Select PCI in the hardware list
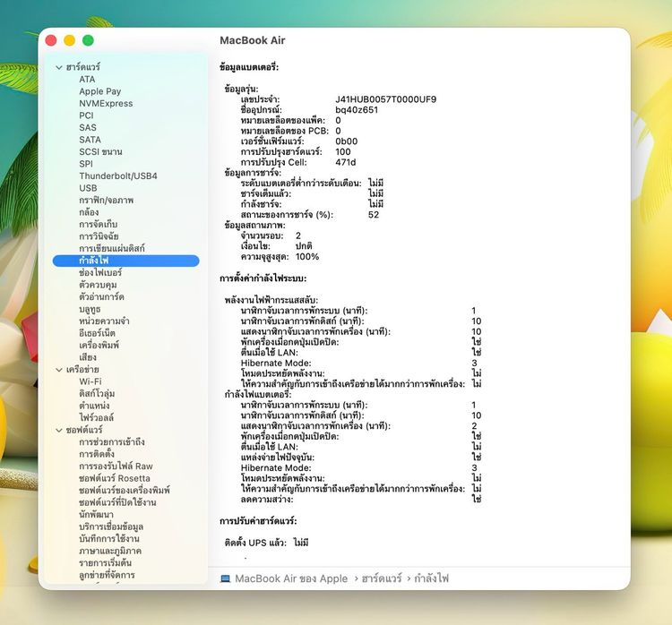The image size is (672, 625). (x=86, y=116)
